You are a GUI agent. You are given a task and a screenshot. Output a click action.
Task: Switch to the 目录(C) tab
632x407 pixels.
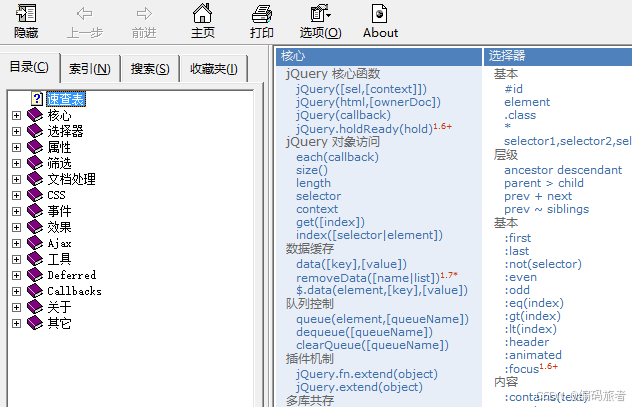point(29,67)
